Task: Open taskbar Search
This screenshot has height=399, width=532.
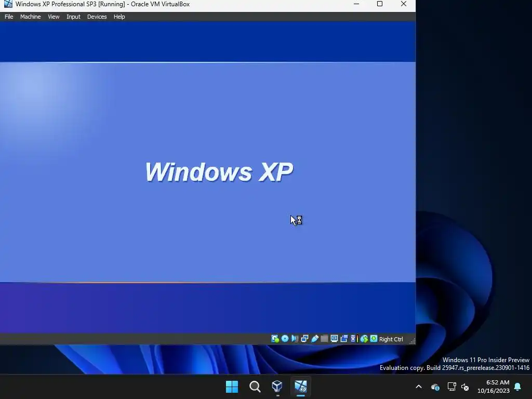Action: tap(255, 387)
